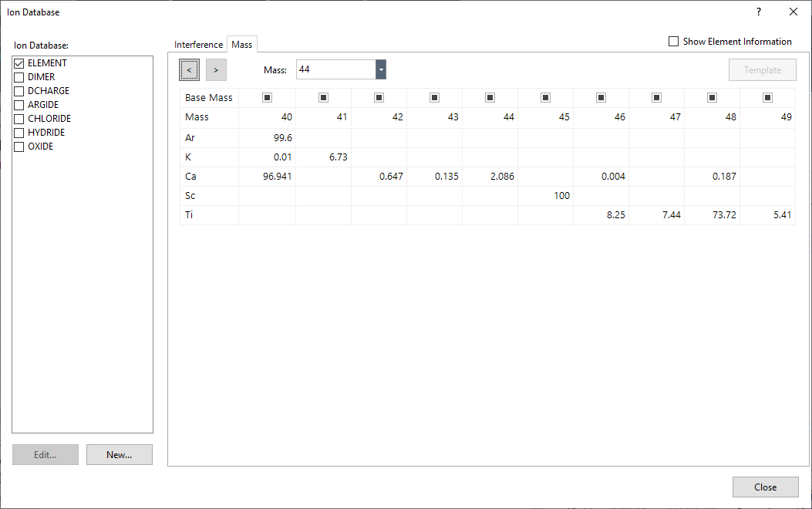Click the Ti abundance 7.44 cell

tap(657, 215)
